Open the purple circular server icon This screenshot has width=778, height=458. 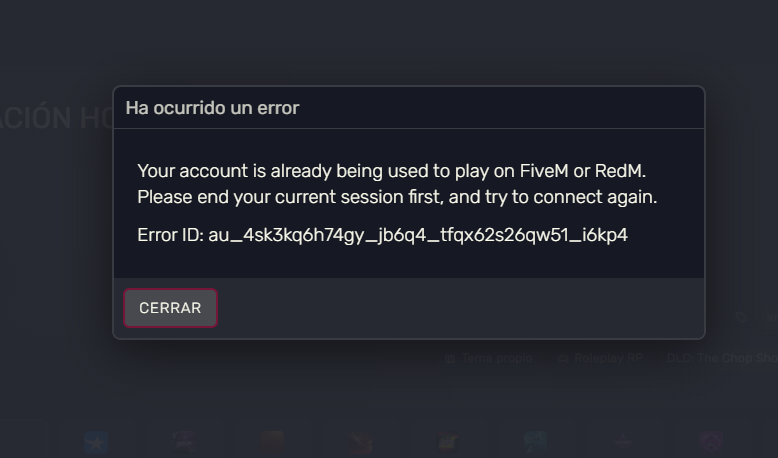click(x=712, y=442)
